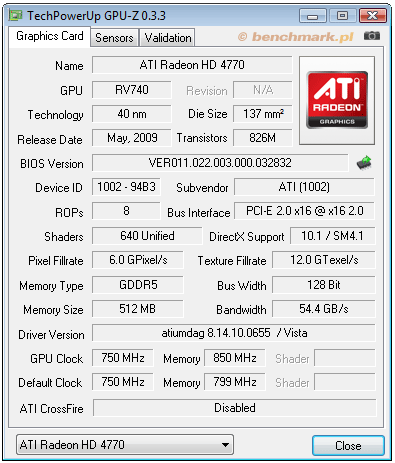Open the Validation tab
This screenshot has height=463, width=395.
[168, 38]
